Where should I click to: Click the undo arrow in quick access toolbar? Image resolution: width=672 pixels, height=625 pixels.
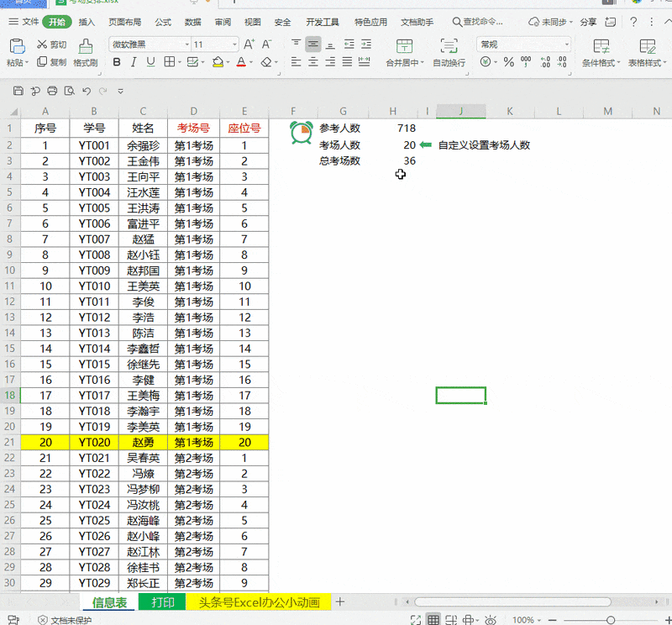coord(86,91)
